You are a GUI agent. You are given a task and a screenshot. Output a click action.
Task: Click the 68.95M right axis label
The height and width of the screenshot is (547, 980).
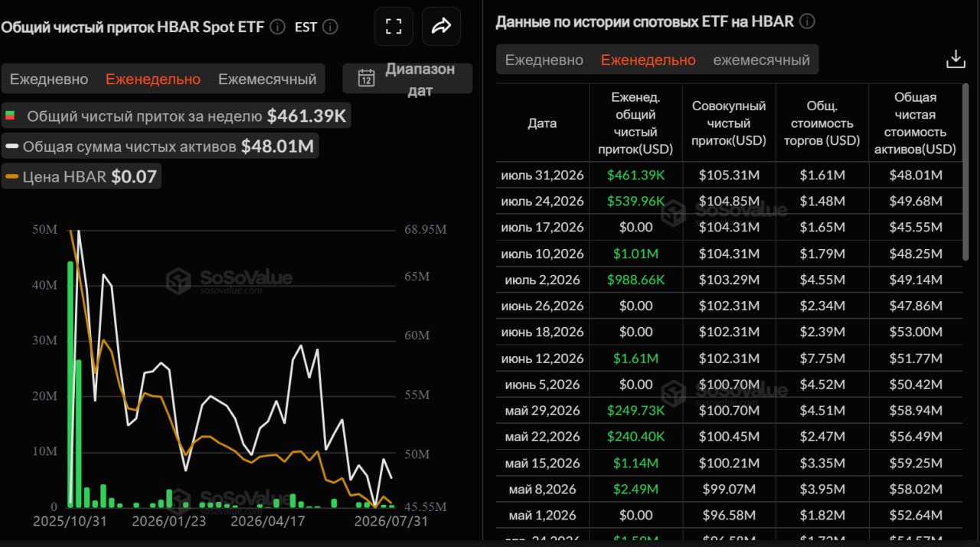(x=424, y=229)
